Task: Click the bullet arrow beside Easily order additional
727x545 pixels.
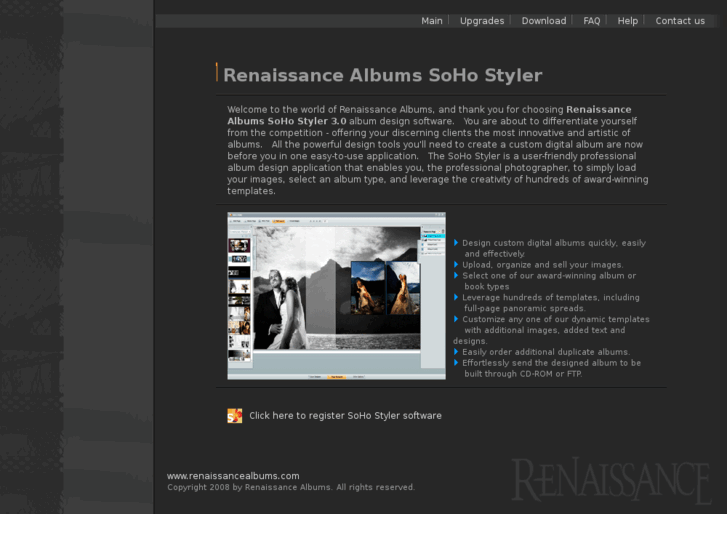Action: pos(456,352)
